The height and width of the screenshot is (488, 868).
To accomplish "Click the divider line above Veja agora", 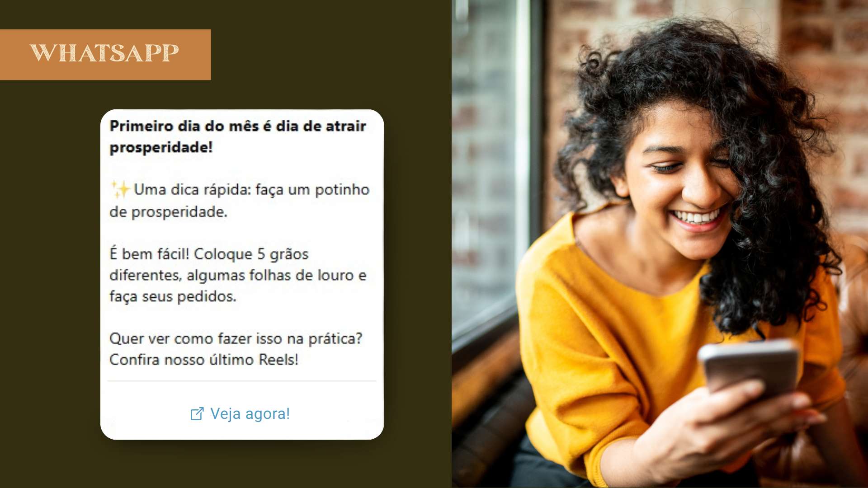I will [x=242, y=381].
